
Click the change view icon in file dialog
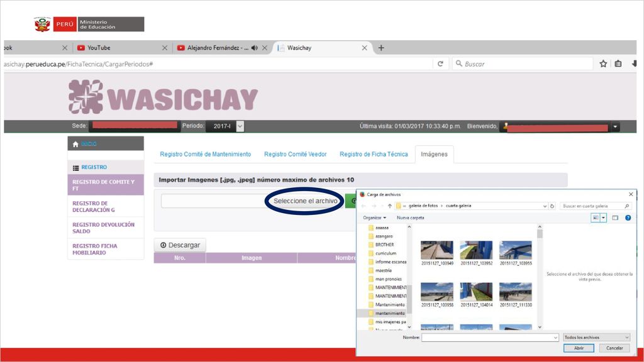[596, 218]
